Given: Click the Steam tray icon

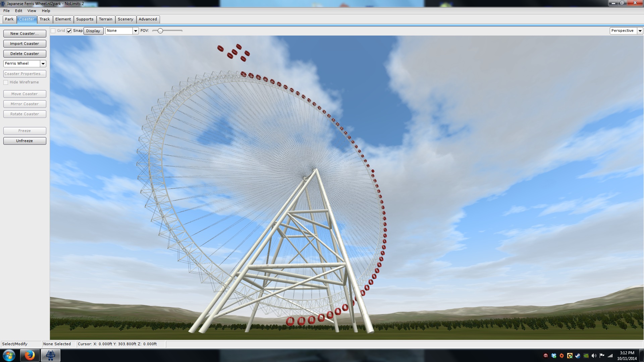Looking at the screenshot, I should 578,356.
